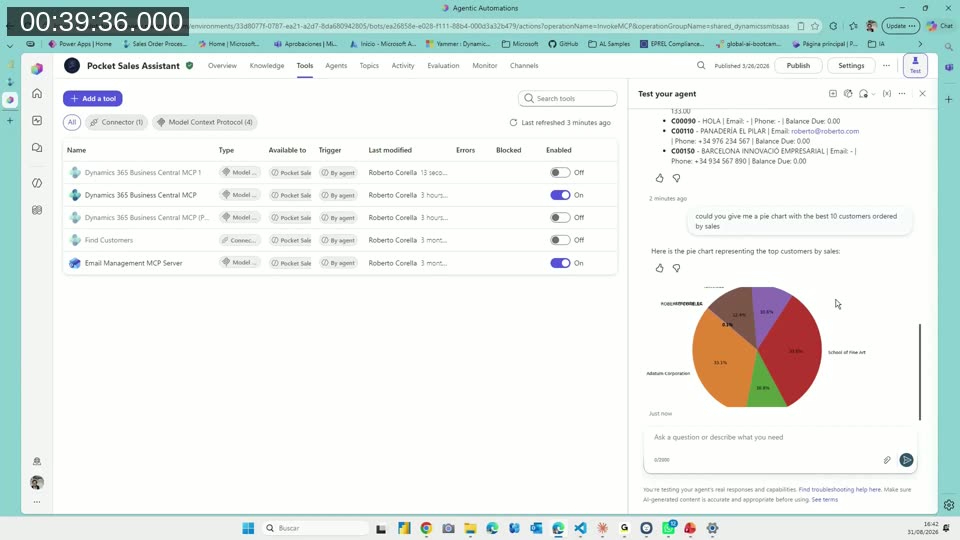This screenshot has width=960, height=540.
Task: Open Visual Studio Code from taskbar
Action: tap(580, 528)
